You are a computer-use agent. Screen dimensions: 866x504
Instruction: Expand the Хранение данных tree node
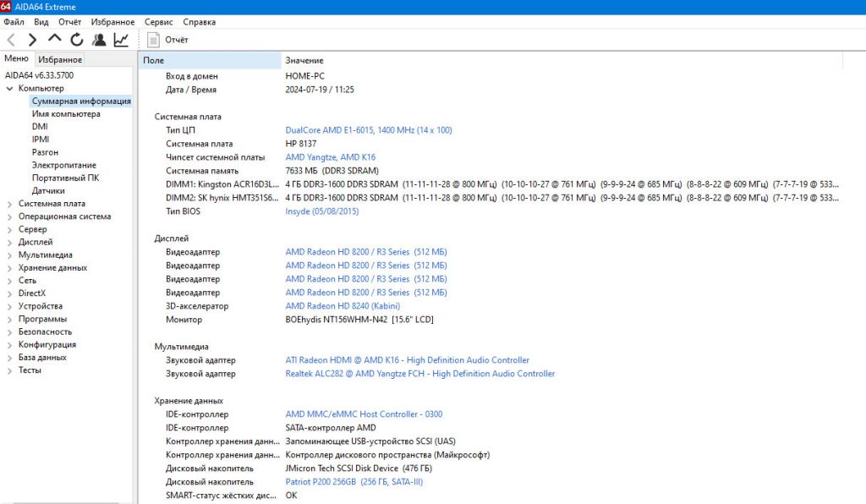click(x=9, y=268)
